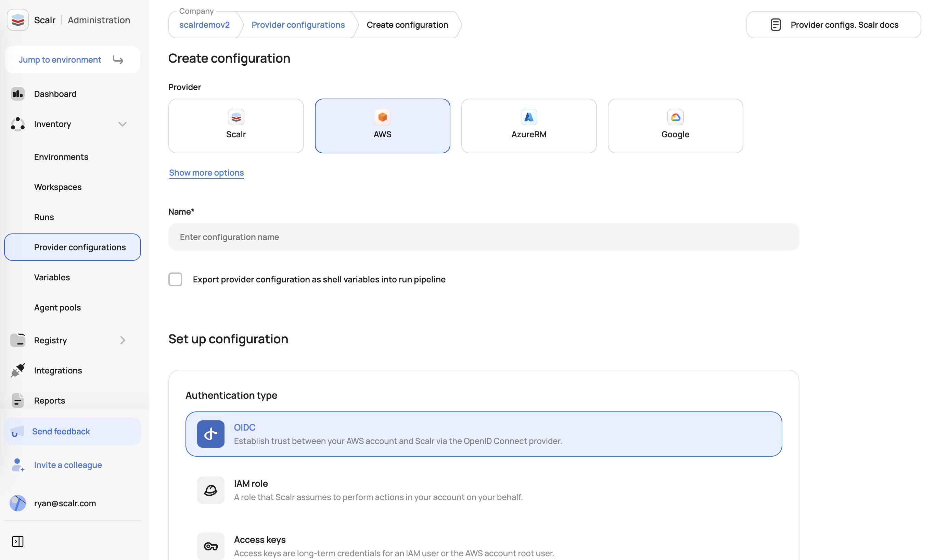Click Administration label in header
Screen dimensions: 935x560
[x=99, y=20]
